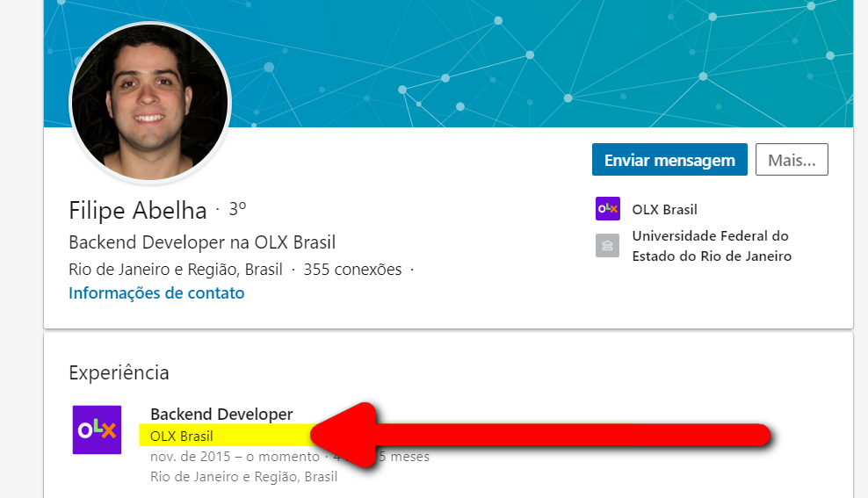Image resolution: width=868 pixels, height=498 pixels.
Task: Click the Experiência section heading
Action: pyautogui.click(x=119, y=372)
